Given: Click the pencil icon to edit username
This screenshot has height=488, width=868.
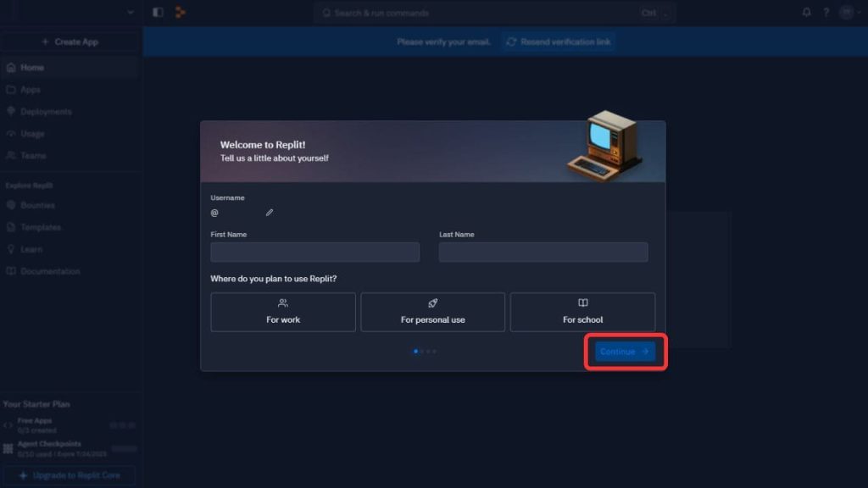Looking at the screenshot, I should pos(269,213).
